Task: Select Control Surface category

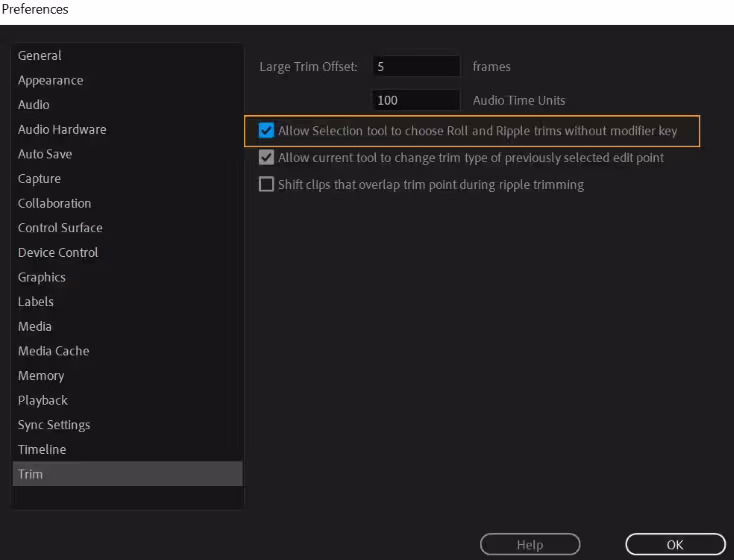Action: 60,228
